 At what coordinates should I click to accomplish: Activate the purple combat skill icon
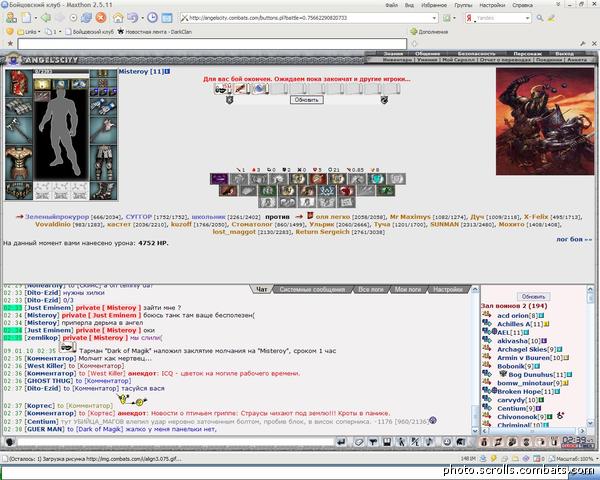tap(219, 179)
